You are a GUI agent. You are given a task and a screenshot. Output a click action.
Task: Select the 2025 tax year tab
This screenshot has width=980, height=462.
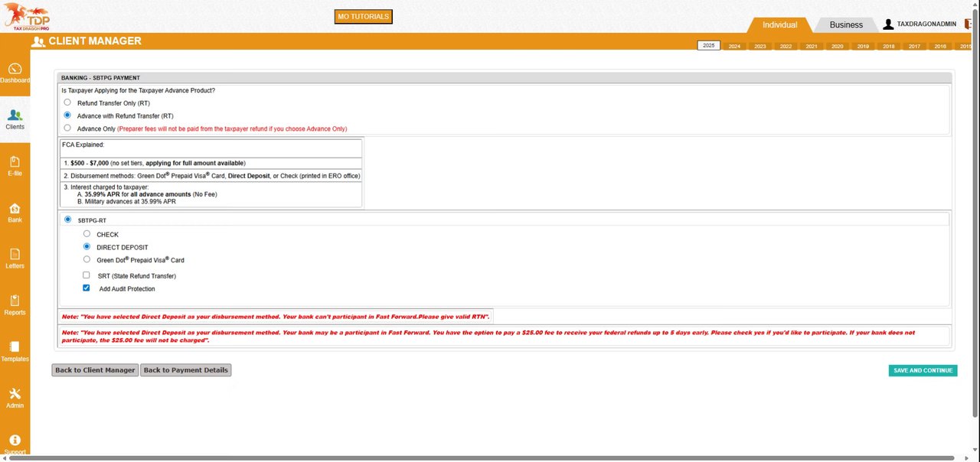tap(709, 45)
